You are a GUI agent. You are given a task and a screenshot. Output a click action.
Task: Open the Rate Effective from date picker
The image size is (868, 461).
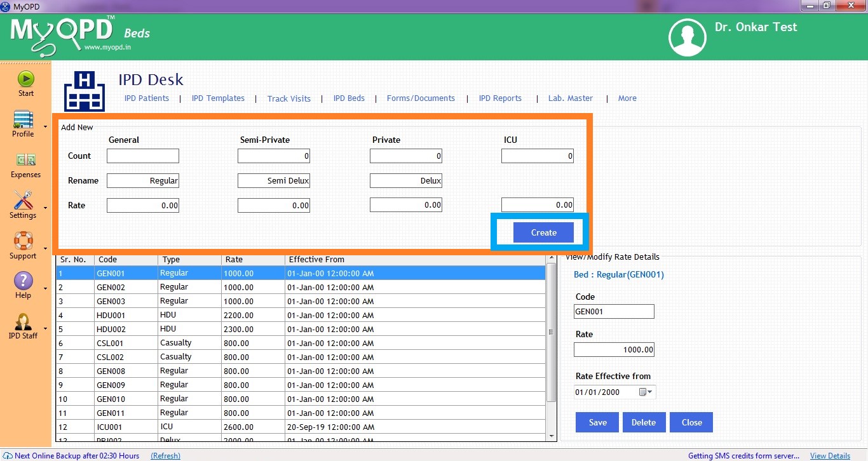646,392
